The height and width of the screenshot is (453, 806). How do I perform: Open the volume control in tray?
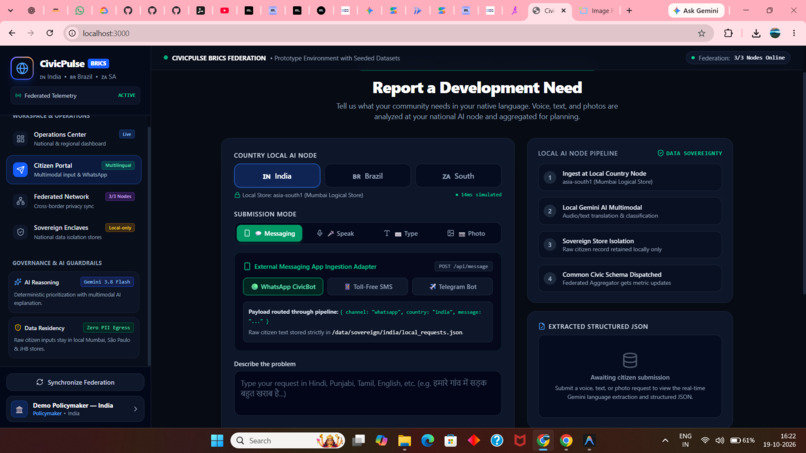[720, 441]
